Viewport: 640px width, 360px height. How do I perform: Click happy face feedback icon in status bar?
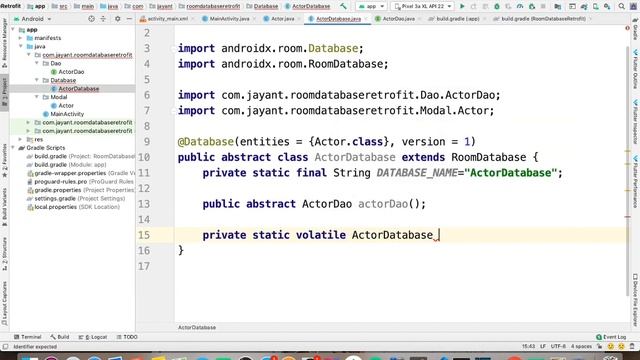(x=611, y=347)
